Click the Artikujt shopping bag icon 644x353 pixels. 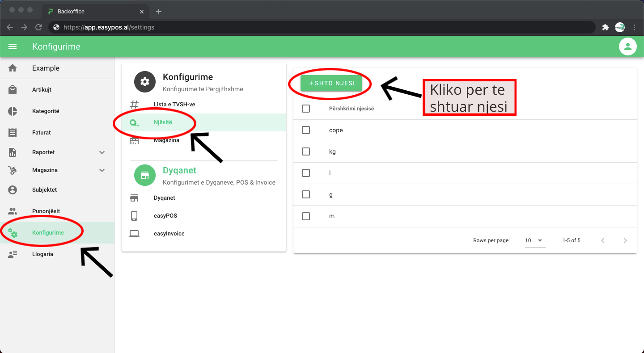(13, 90)
